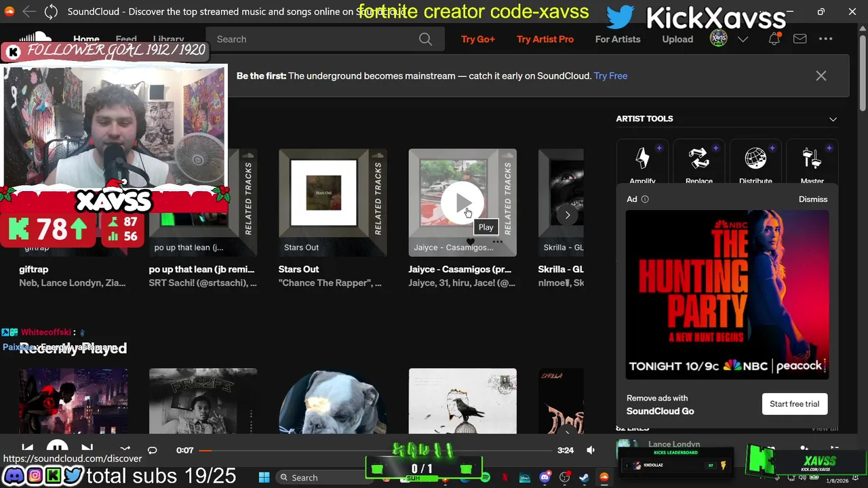Click the SRT Sachi! (@srtsachi) artists line
Image resolution: width=868 pixels, height=488 pixels.
pyautogui.click(x=203, y=283)
